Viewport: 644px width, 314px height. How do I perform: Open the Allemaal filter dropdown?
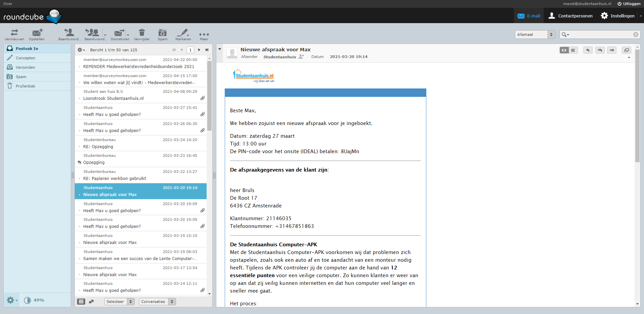point(535,35)
